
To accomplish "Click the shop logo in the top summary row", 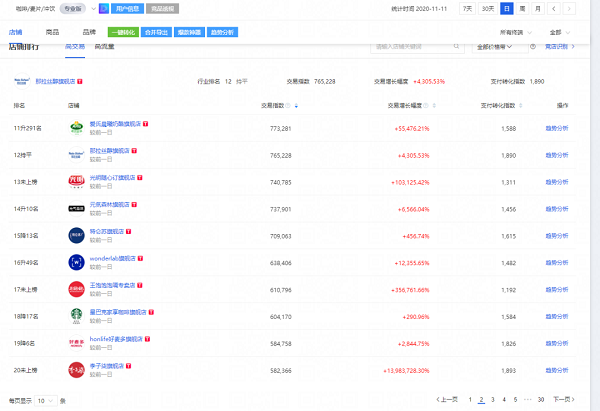I will click(22, 81).
